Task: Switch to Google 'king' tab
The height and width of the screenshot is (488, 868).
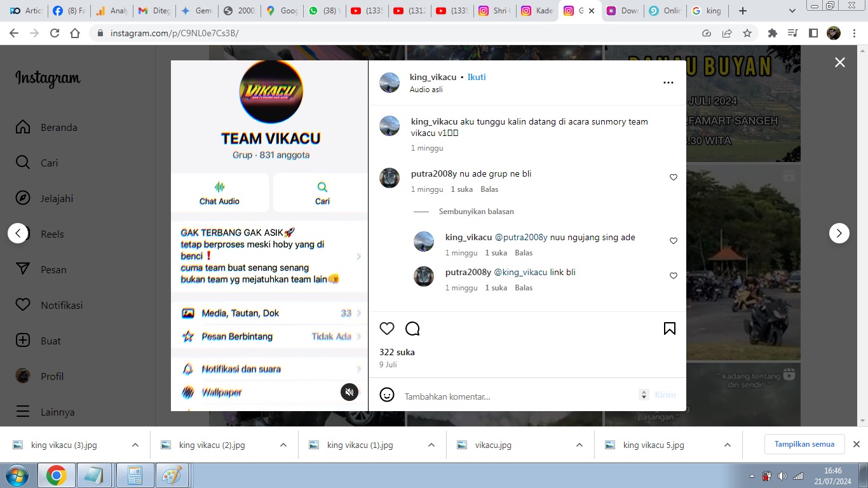Action: tap(707, 11)
